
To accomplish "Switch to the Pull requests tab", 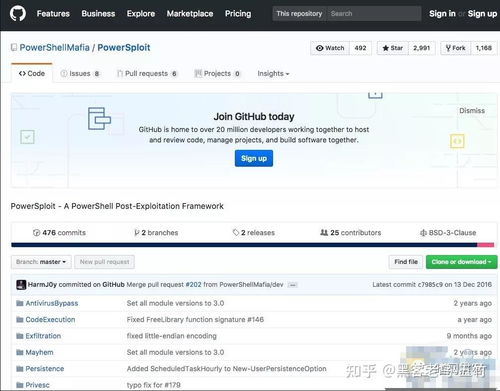I will pos(147,73).
